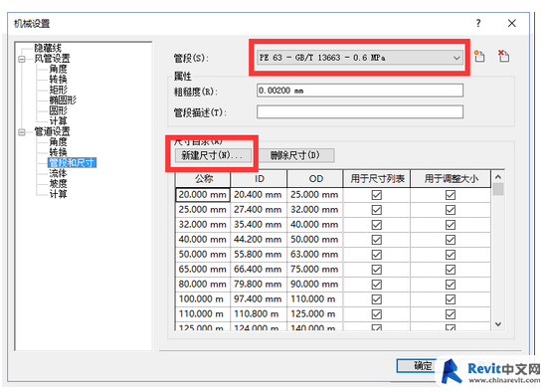The image size is (551, 392).
Task: Toggle 用于调整大小 checkbox for 20.000 mm row
Action: pos(451,195)
